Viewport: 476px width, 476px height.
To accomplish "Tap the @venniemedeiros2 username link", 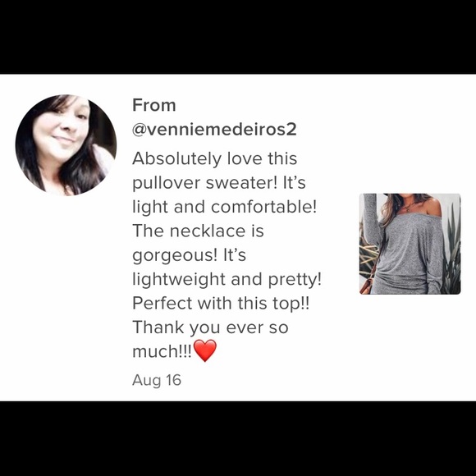I will pos(214,130).
